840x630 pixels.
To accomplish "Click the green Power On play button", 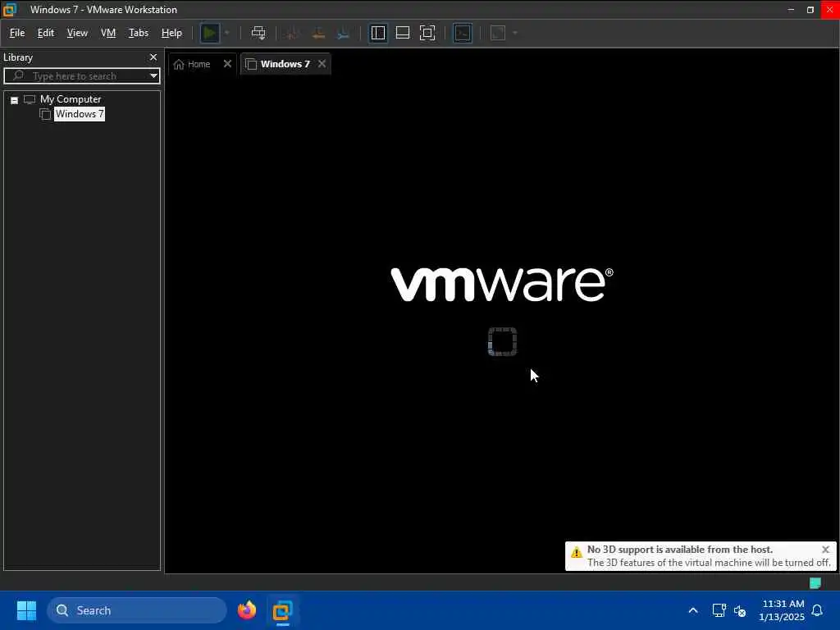I will 209,33.
